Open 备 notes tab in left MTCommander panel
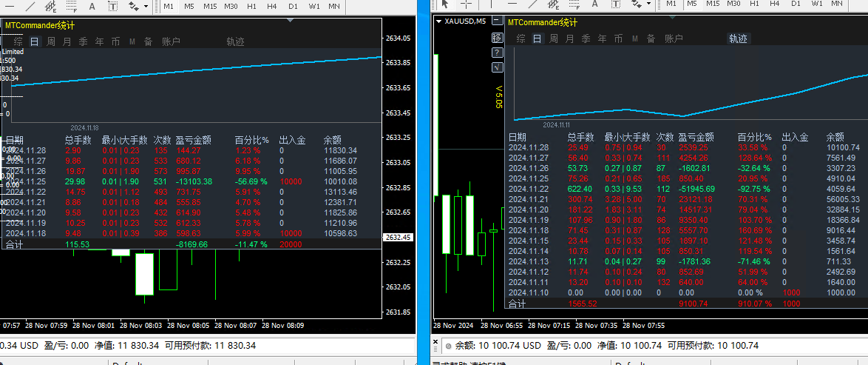Screen dimensions: 868x365 (x=149, y=41)
